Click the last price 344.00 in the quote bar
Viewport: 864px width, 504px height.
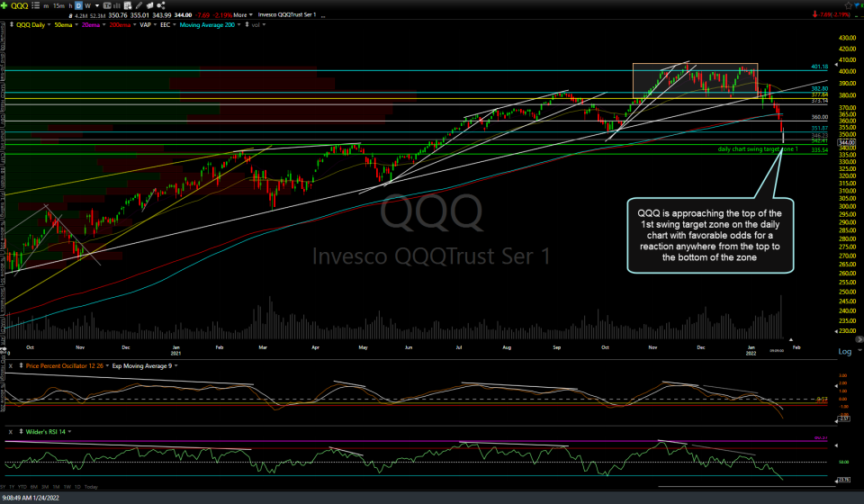point(183,15)
